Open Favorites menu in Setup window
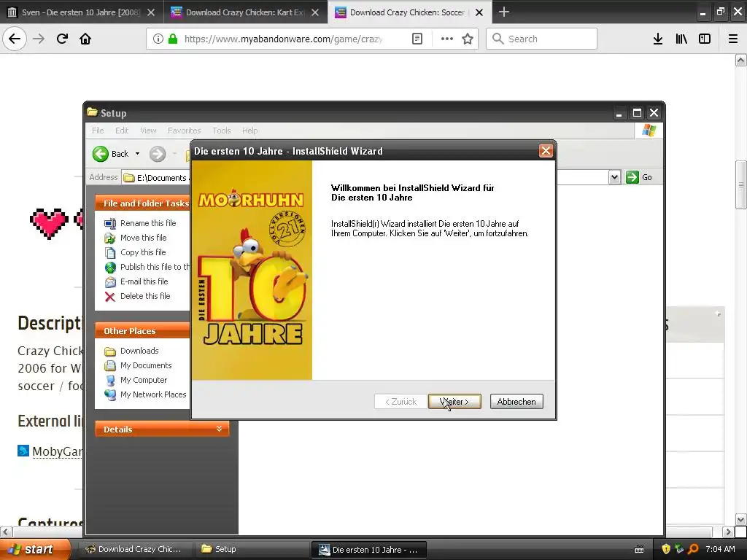 click(184, 131)
